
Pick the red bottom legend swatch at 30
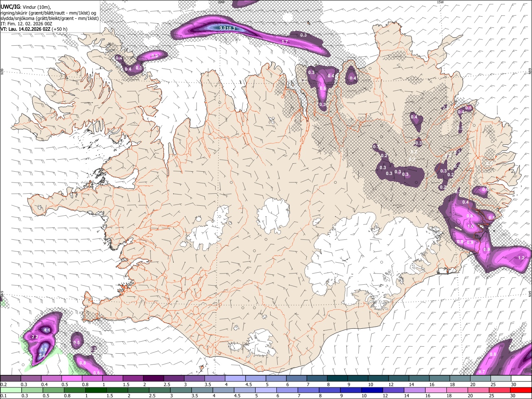(x=521, y=390)
